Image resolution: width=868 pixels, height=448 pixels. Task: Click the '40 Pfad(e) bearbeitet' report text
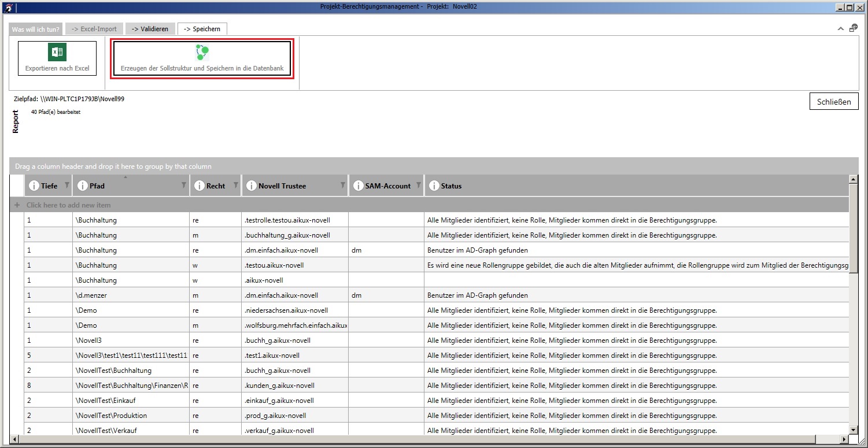56,112
